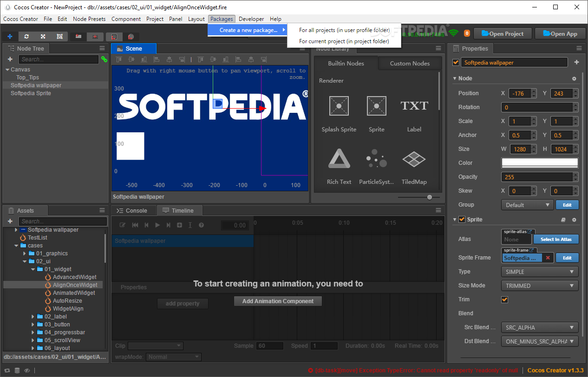Open the Group Default dropdown

click(x=527, y=205)
